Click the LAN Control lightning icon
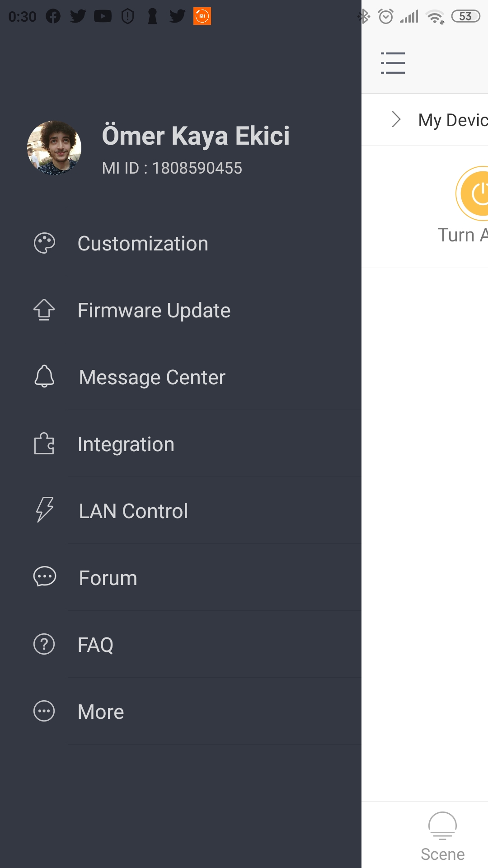The height and width of the screenshot is (868, 488). click(44, 510)
